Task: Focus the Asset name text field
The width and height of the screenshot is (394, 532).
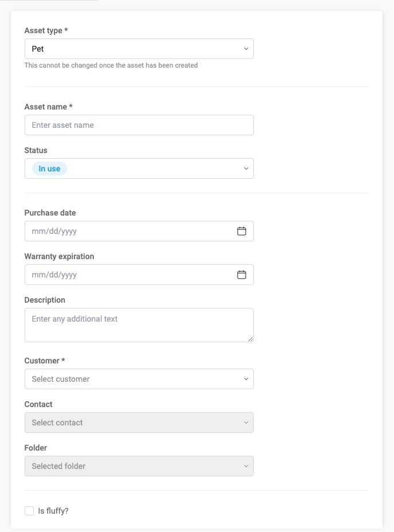Action: (x=139, y=125)
